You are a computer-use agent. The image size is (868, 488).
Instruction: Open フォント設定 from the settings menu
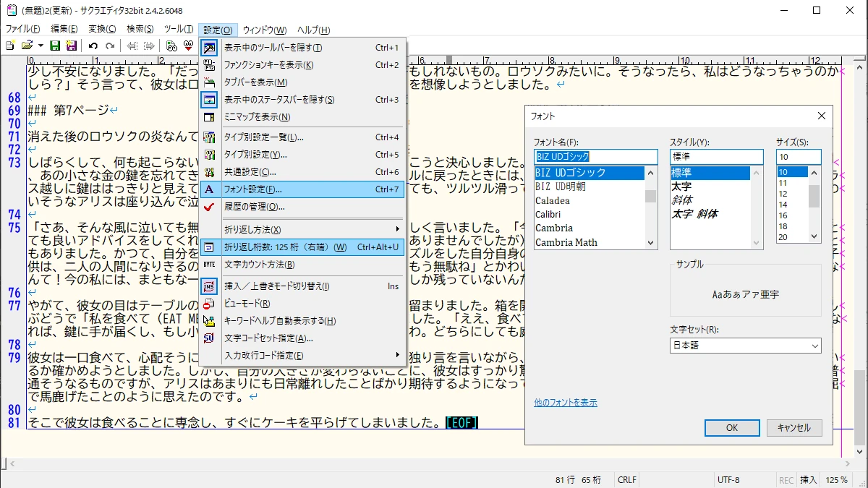click(252, 189)
